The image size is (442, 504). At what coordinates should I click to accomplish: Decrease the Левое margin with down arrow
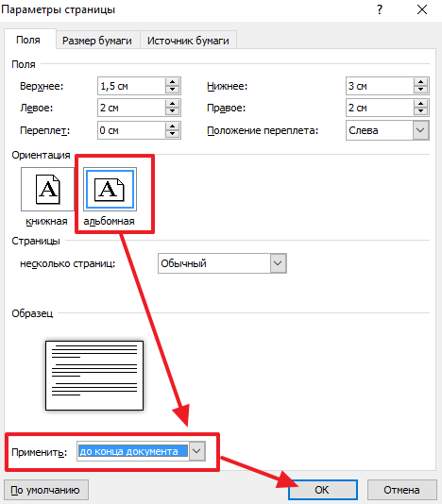173,111
